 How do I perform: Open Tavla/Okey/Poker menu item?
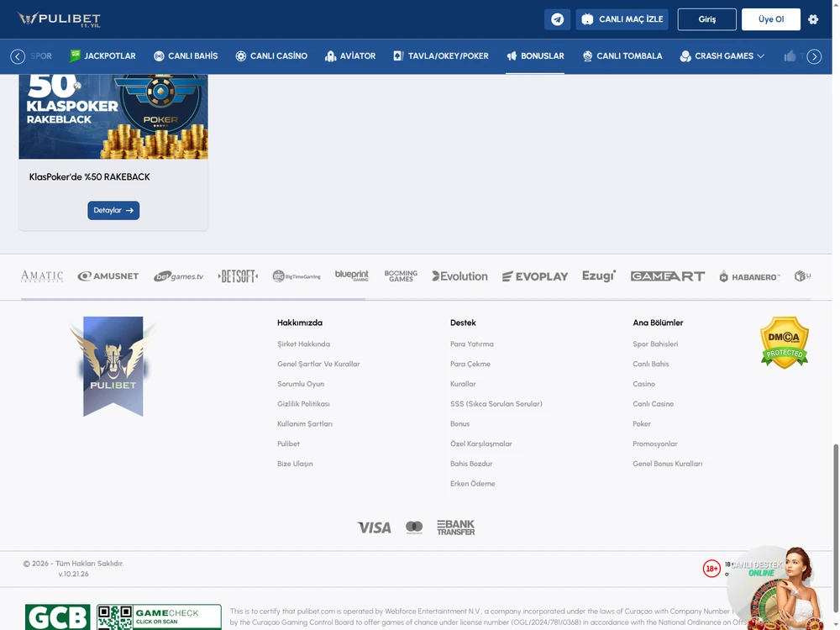click(x=441, y=56)
